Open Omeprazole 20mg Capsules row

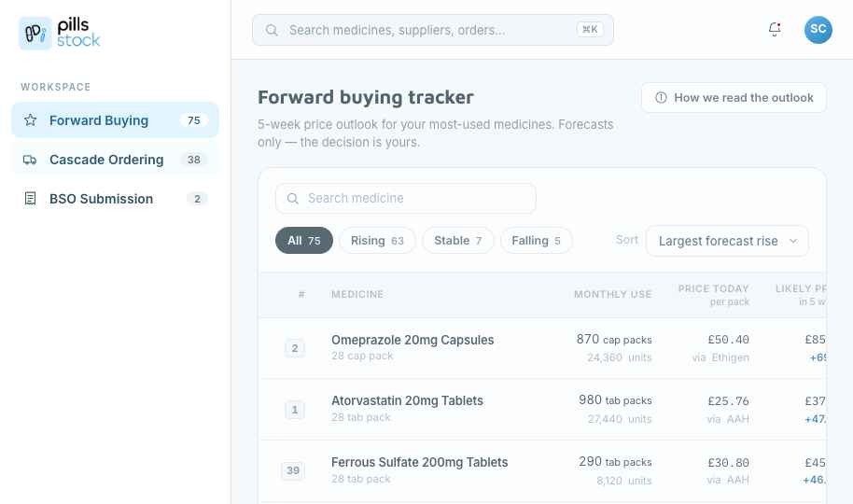click(x=542, y=348)
